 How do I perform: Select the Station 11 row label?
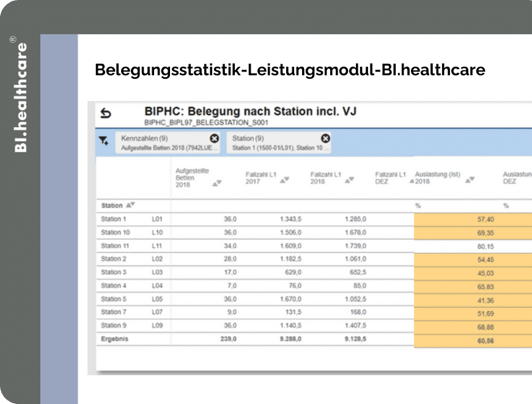coord(115,246)
